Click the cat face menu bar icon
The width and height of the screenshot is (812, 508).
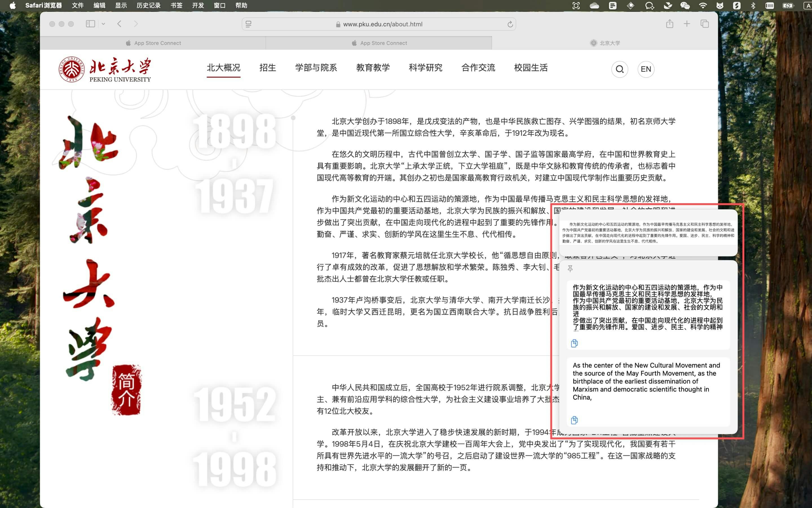[x=720, y=5]
